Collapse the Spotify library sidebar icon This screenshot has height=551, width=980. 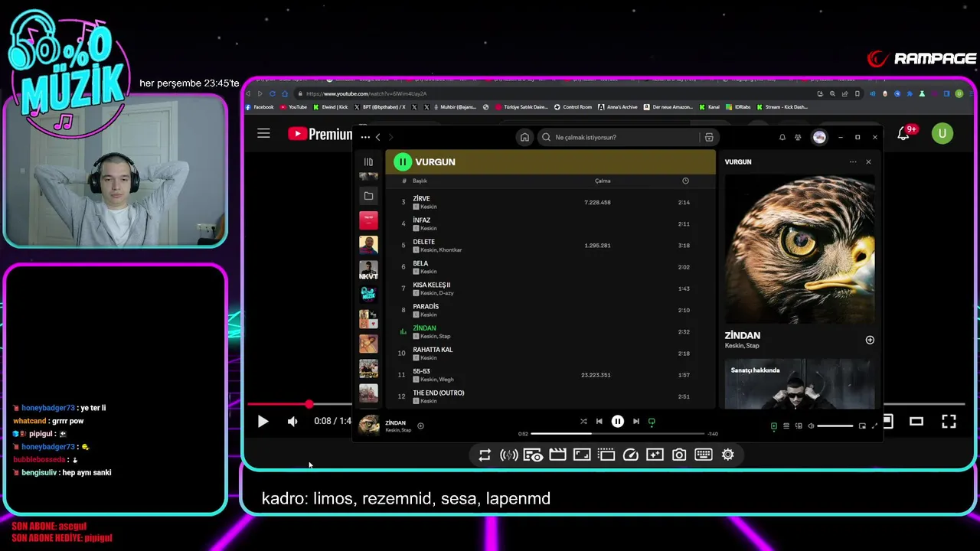coord(368,161)
